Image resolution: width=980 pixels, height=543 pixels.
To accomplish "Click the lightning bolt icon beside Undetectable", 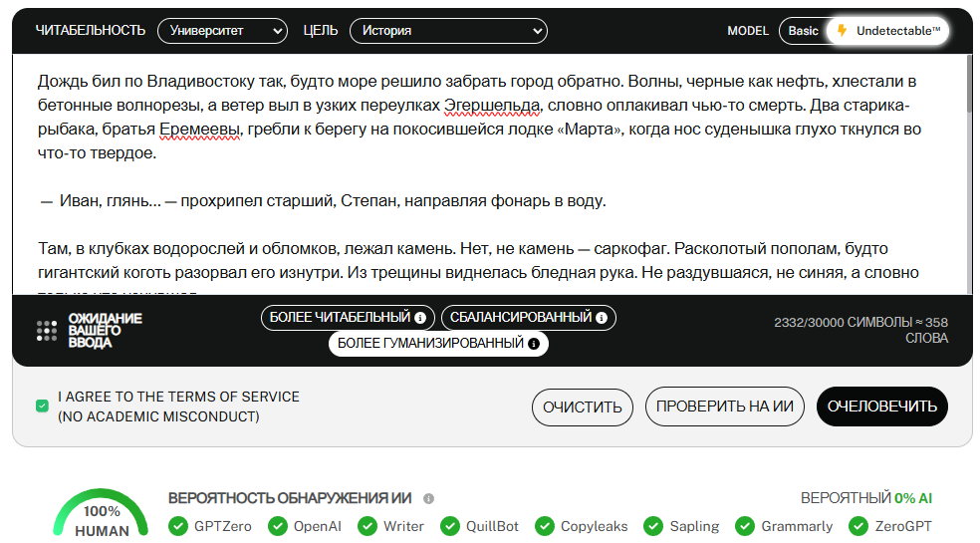I will [842, 30].
